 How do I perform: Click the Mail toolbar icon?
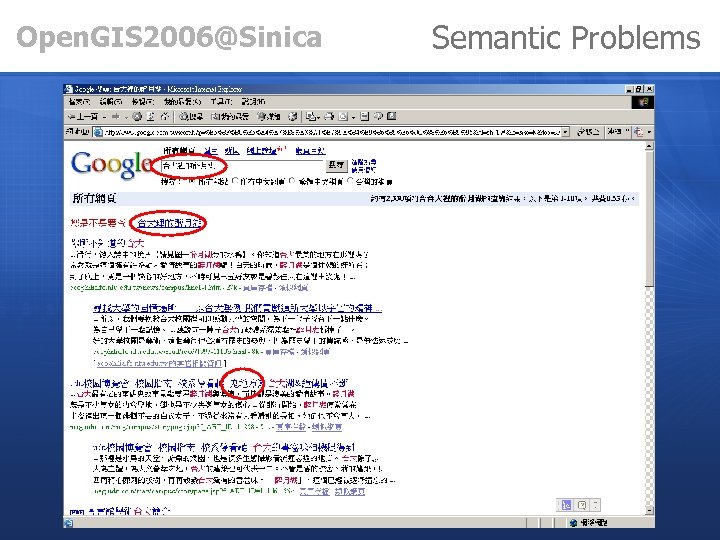click(311, 117)
